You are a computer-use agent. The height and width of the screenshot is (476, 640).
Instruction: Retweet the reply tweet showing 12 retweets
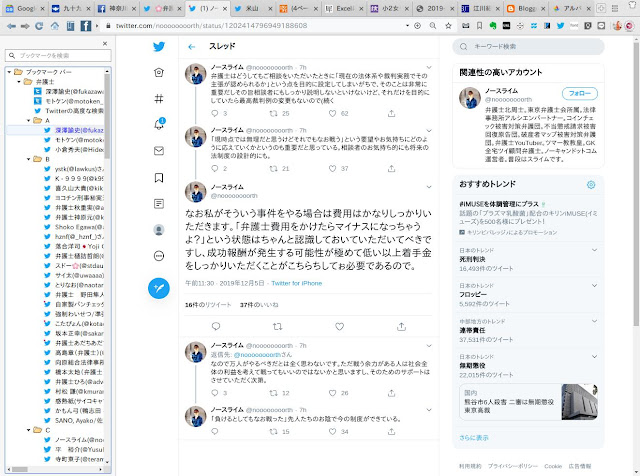click(x=273, y=393)
